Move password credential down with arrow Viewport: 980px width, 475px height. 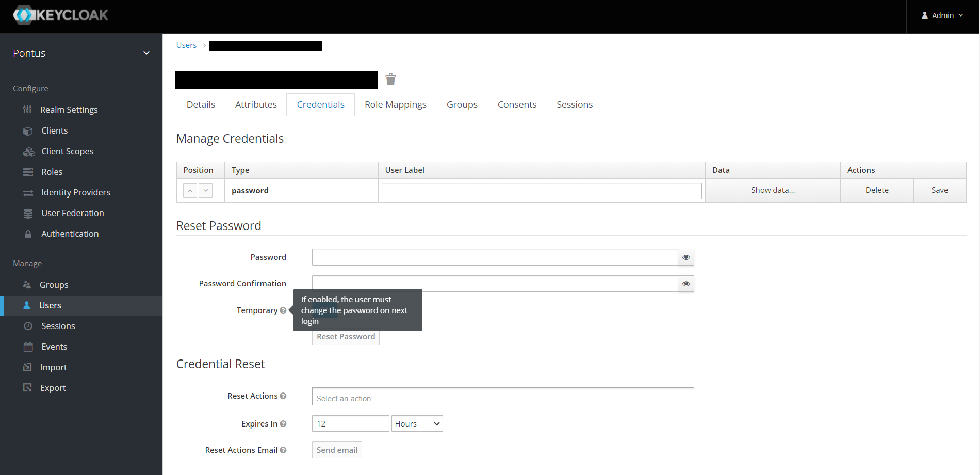205,191
